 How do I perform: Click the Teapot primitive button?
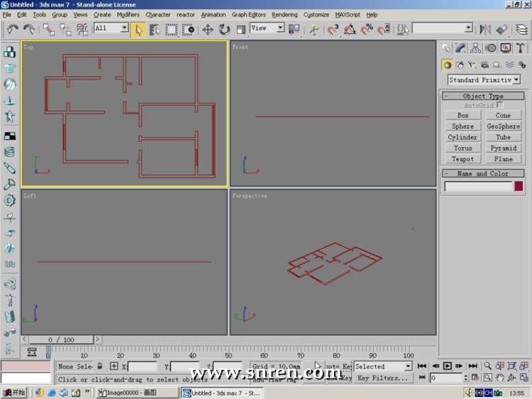(462, 159)
